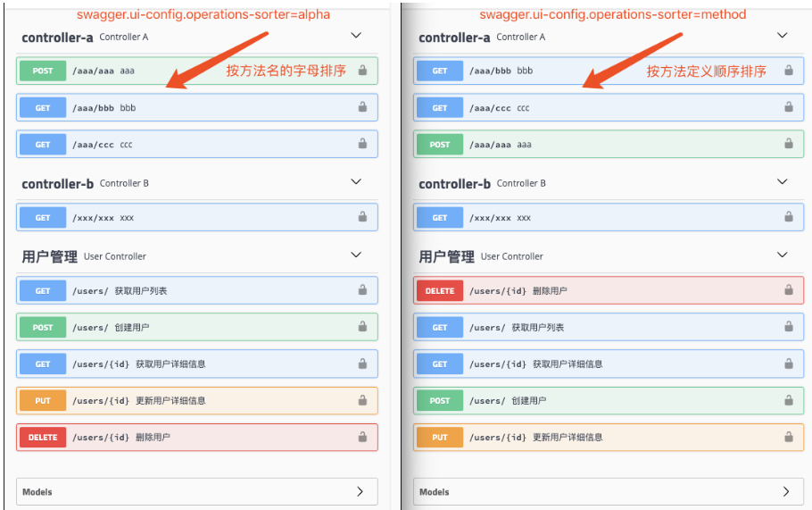Click controller-a tag title in left panel
812x510 pixels.
click(x=57, y=38)
